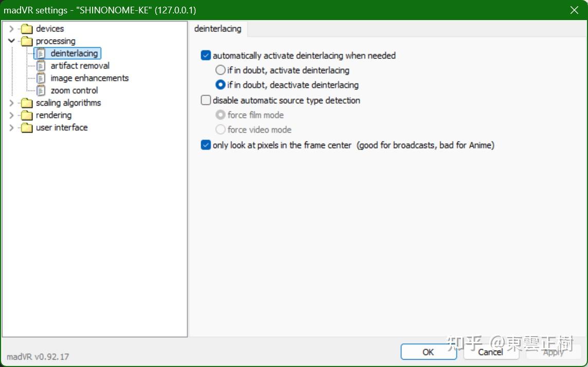Open image enhancements settings

(x=90, y=78)
